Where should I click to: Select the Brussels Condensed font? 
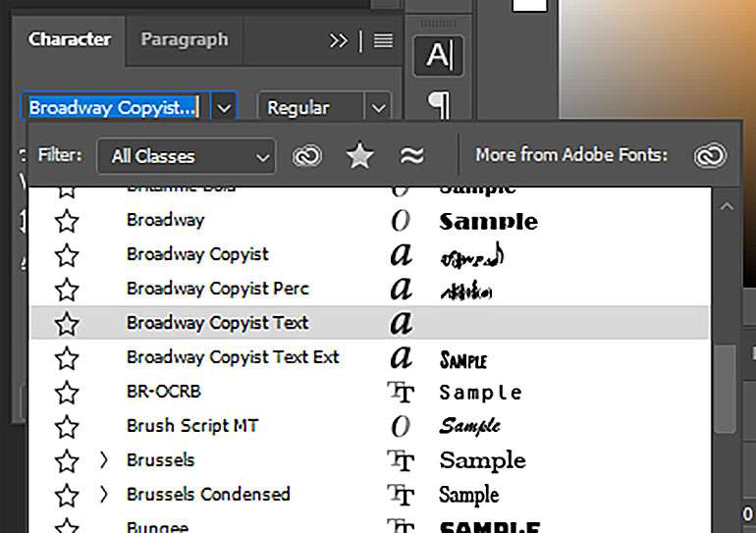pos(208,495)
